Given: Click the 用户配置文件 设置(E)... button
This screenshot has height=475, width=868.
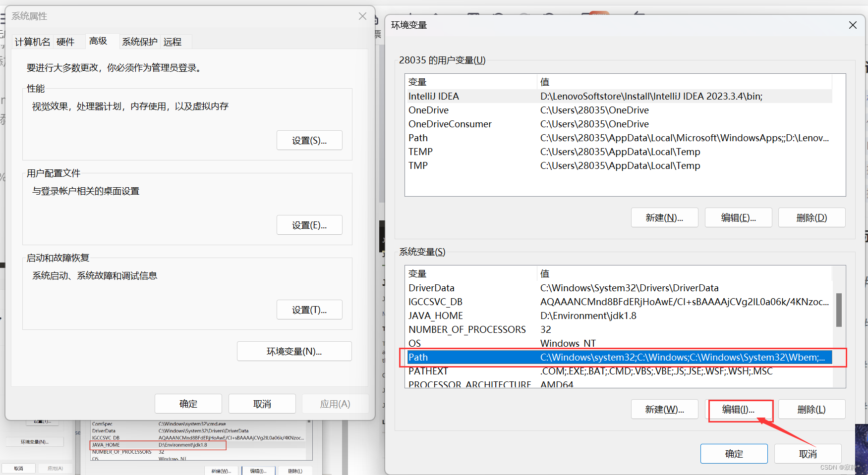Looking at the screenshot, I should click(x=309, y=225).
